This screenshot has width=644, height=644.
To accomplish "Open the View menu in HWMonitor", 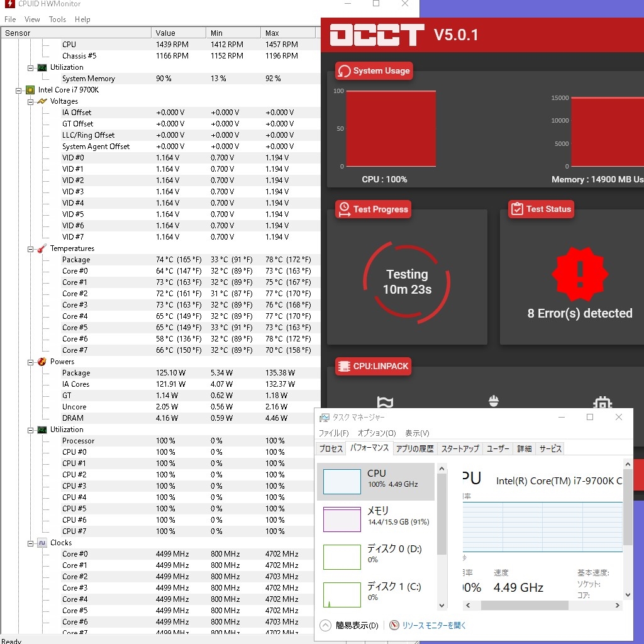I will click(32, 19).
